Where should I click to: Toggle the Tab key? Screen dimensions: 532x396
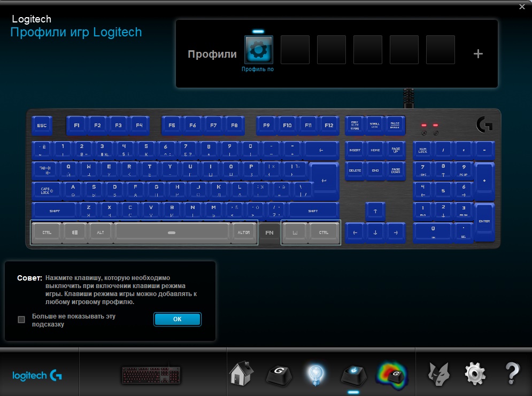pyautogui.click(x=45, y=170)
